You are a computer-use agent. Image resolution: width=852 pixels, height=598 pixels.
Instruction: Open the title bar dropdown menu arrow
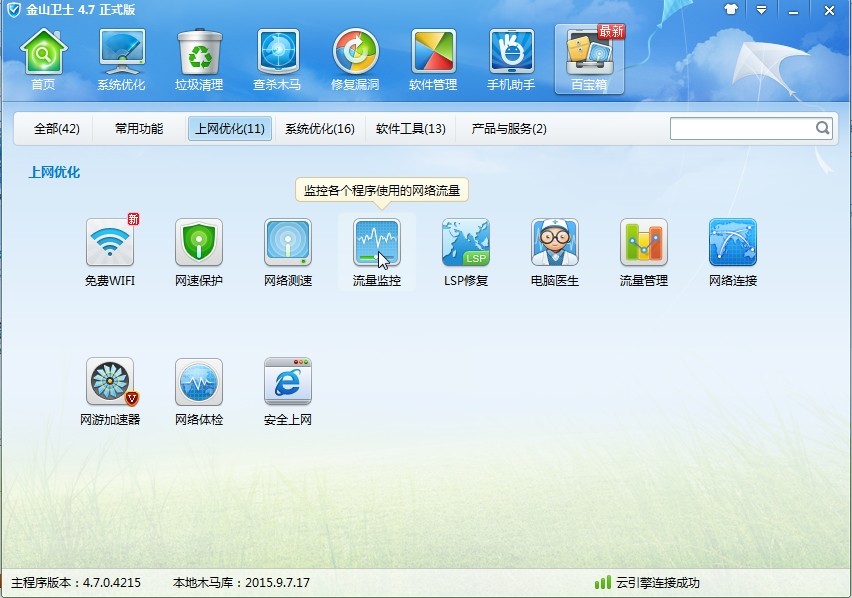(762, 10)
